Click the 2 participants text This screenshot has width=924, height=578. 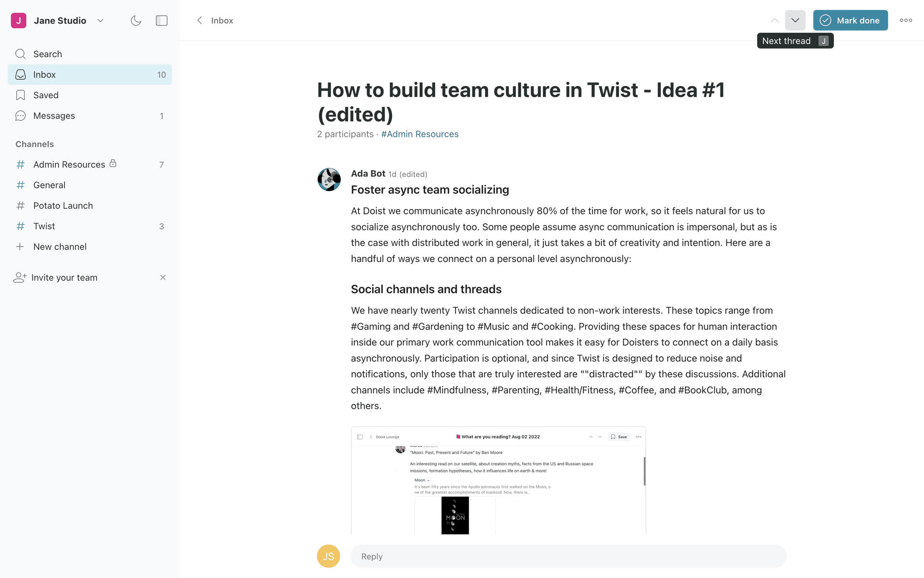pos(345,134)
